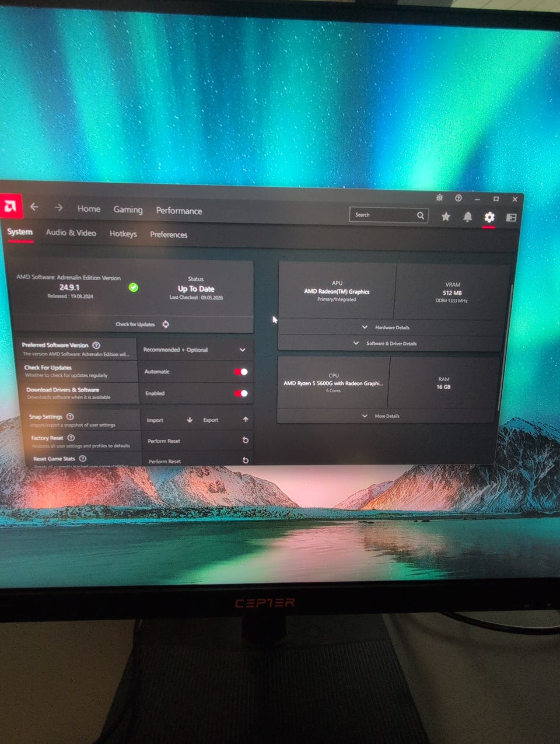Switch to Preferences tab
Viewport: 560px width, 744px height.
pos(169,235)
